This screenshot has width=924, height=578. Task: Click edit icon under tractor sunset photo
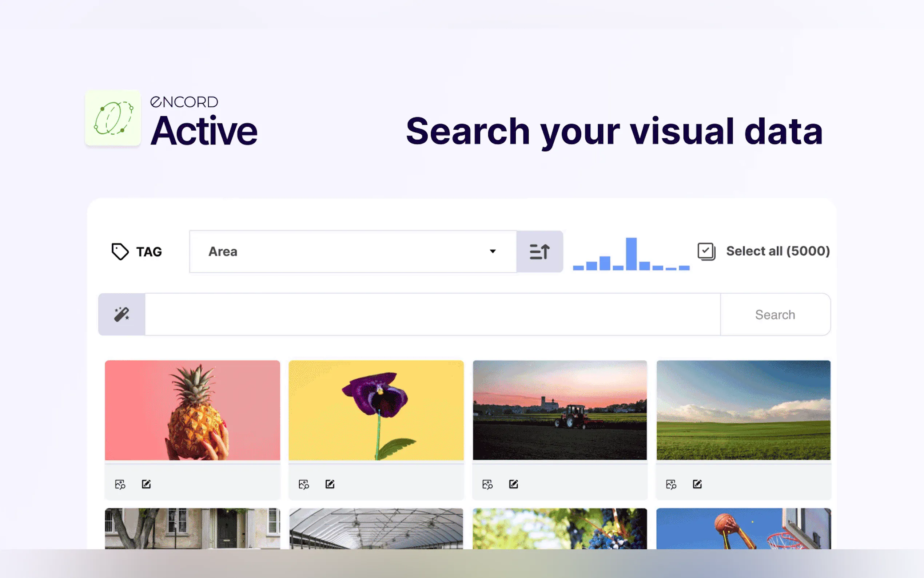[514, 484]
